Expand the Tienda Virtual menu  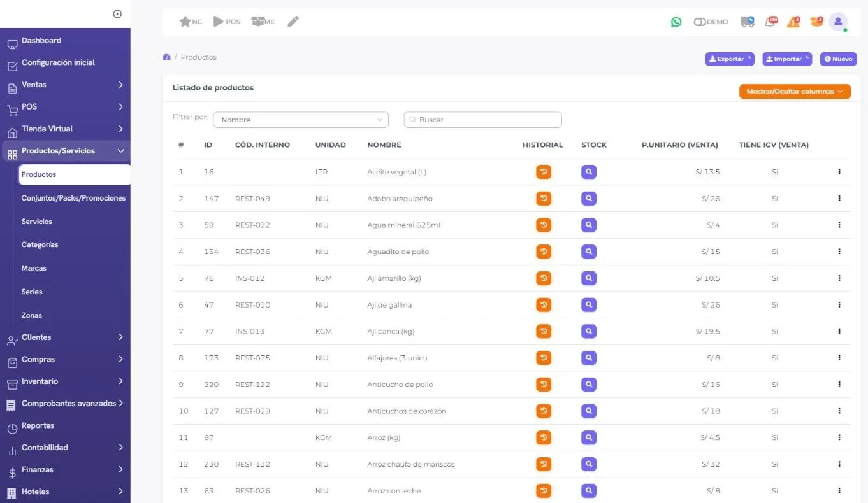point(65,129)
